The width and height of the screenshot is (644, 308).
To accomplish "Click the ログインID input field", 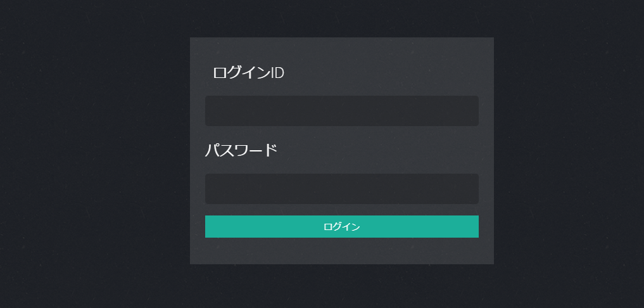I will 341,111.
